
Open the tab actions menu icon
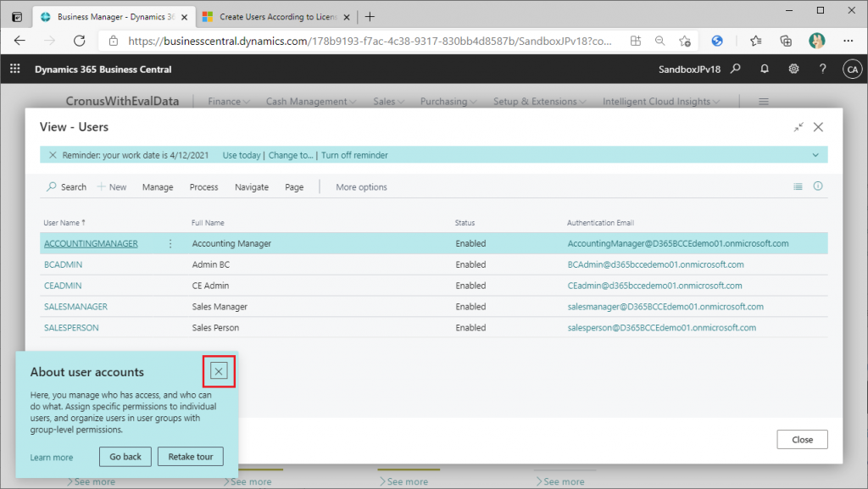click(17, 17)
